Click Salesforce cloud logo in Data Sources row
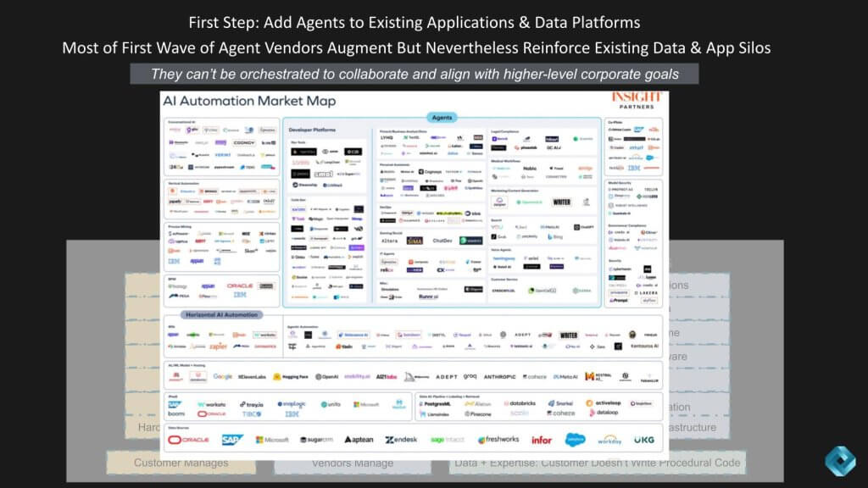The height and width of the screenshot is (488, 868). [576, 440]
